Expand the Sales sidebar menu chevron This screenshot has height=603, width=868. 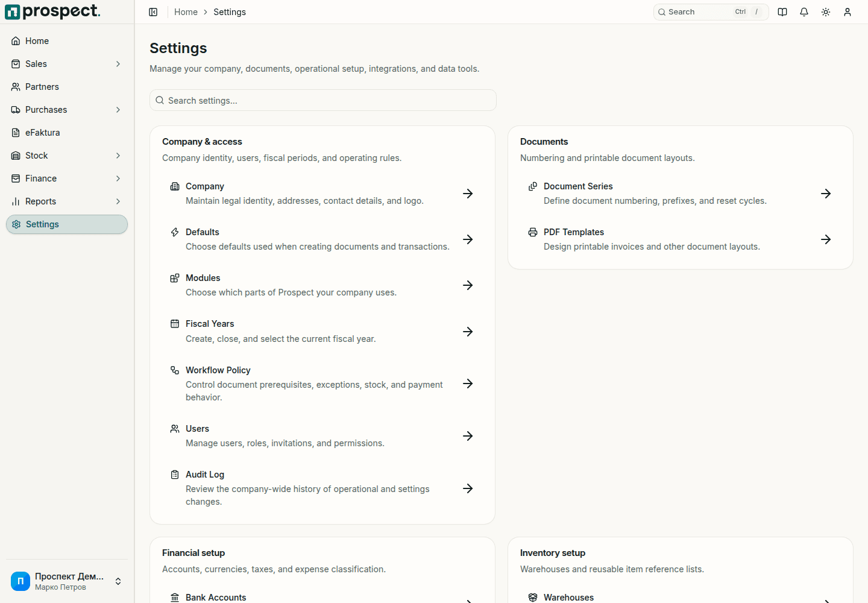[118, 64]
